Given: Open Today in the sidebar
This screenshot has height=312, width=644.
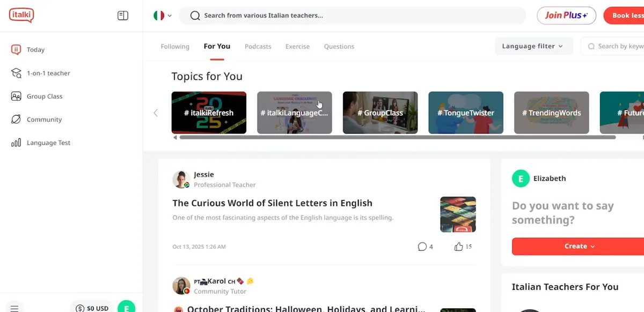Looking at the screenshot, I should click(35, 50).
